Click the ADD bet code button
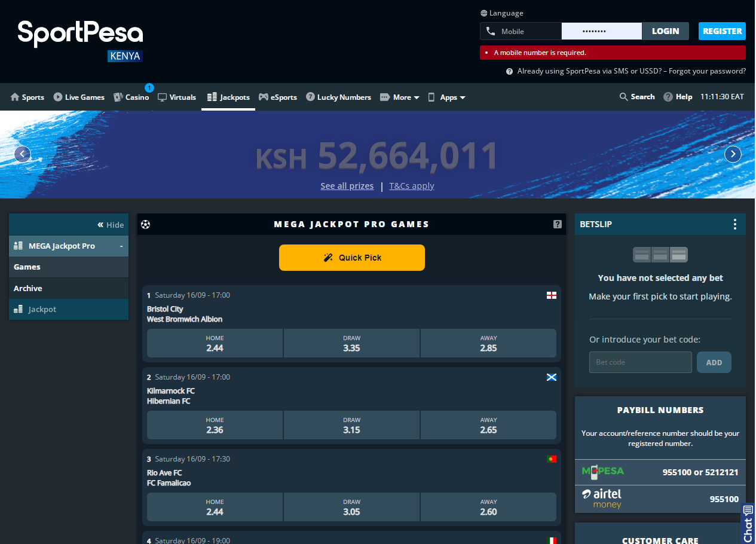Viewport: 756px width, 544px height. coord(714,362)
